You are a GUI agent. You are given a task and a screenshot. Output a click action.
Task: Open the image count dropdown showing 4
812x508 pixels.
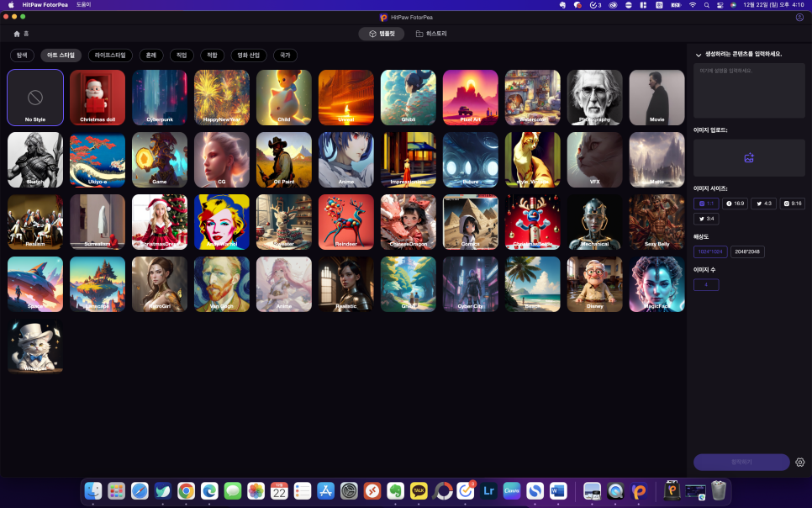[x=706, y=284]
